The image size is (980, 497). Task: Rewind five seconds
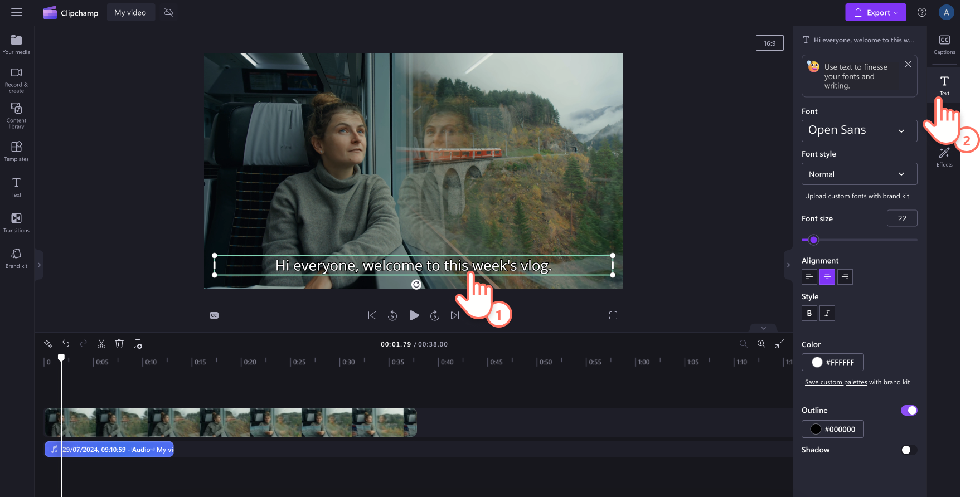pos(392,315)
